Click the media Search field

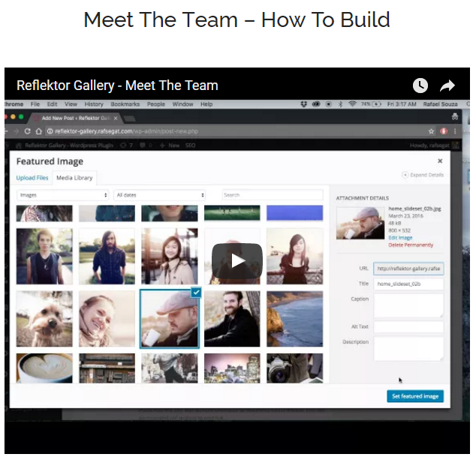click(x=273, y=195)
